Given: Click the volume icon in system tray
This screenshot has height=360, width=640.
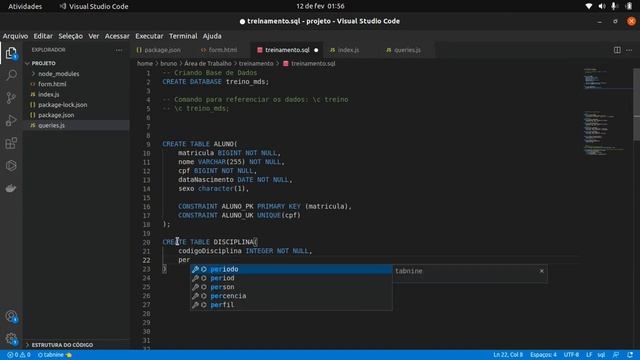Looking at the screenshot, I should [602, 6].
